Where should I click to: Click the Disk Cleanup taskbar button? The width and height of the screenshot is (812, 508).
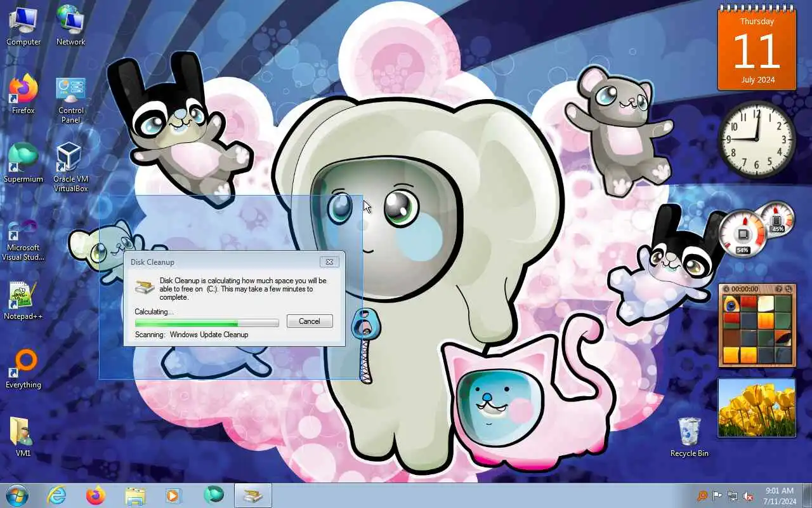(x=253, y=495)
